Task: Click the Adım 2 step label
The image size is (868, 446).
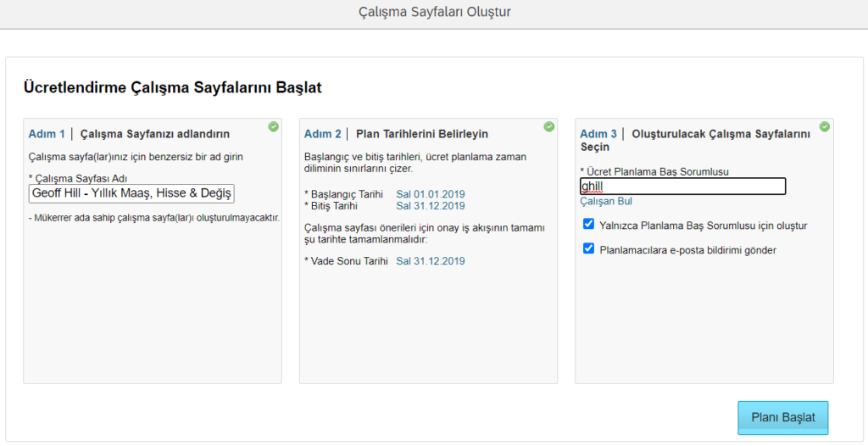Action: point(322,134)
